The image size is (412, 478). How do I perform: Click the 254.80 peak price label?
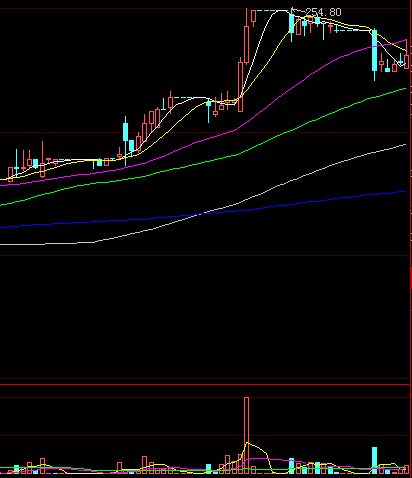[x=323, y=12]
